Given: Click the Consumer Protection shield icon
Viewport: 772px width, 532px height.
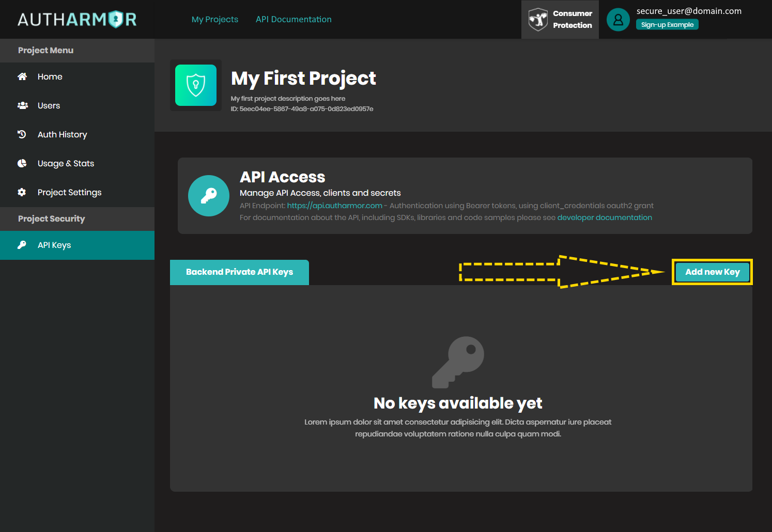Looking at the screenshot, I should [538, 20].
